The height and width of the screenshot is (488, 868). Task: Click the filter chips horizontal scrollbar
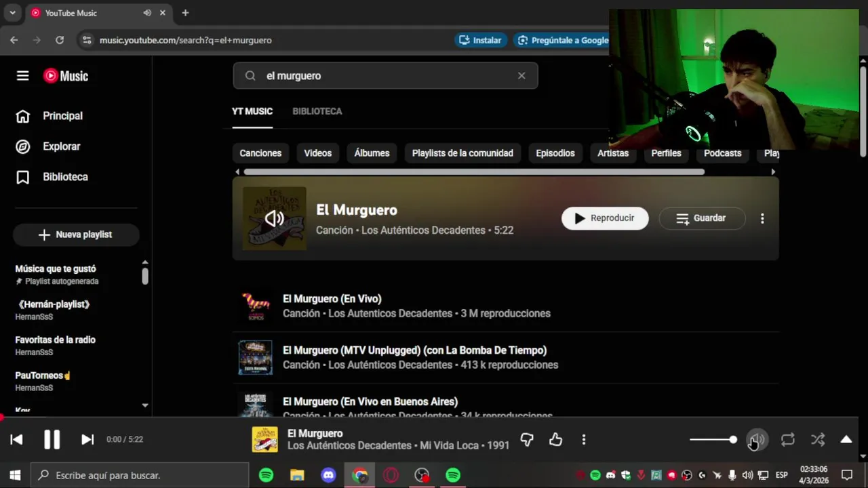(474, 171)
